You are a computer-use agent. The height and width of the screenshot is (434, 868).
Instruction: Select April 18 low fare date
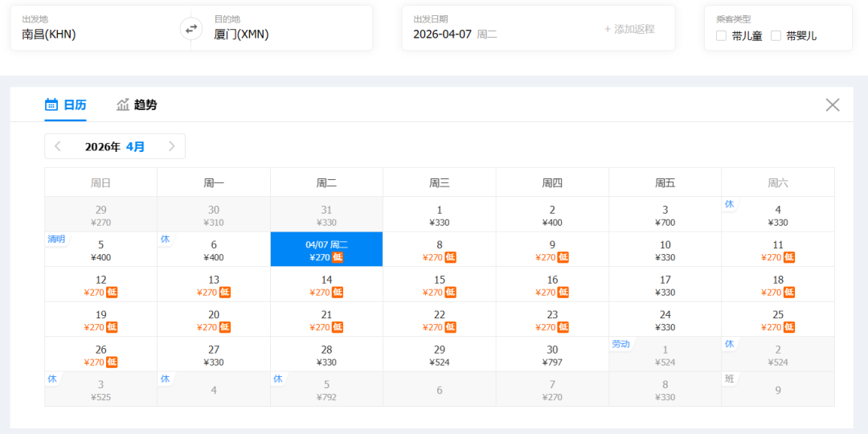[778, 284]
